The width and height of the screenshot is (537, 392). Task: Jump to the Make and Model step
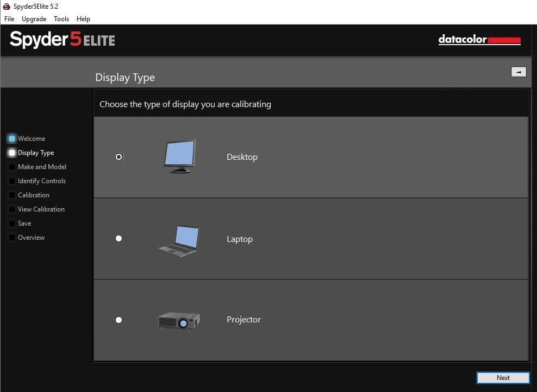[x=42, y=167]
